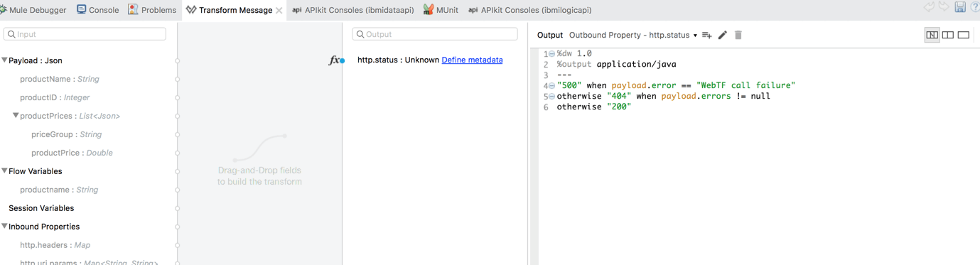Fold the code block at line 1
The width and height of the screenshot is (980, 265).
pyautogui.click(x=552, y=54)
